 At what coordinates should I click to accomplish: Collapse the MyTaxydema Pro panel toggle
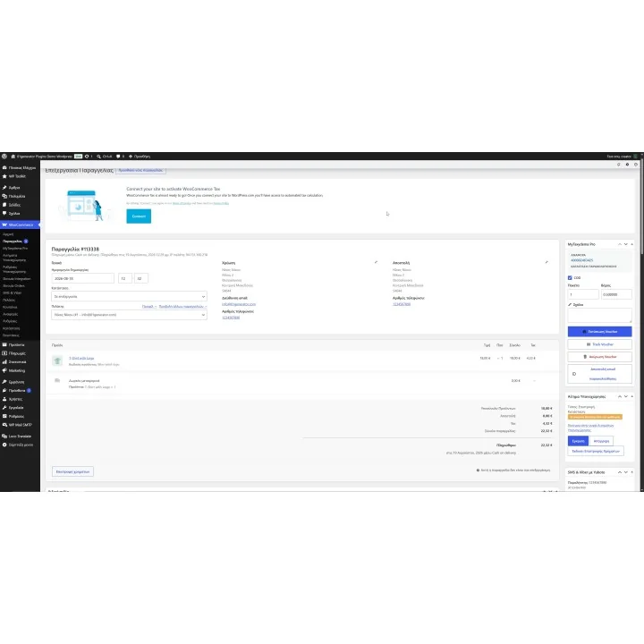tap(632, 244)
